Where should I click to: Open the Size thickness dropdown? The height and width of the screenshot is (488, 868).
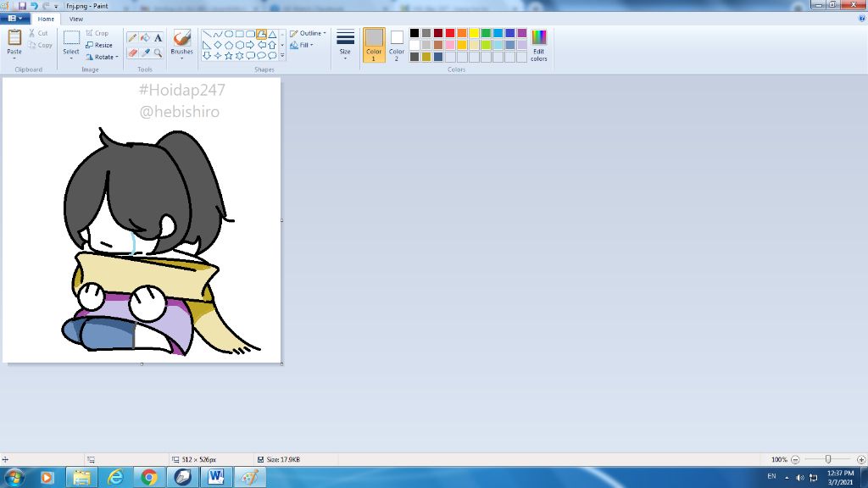(345, 45)
